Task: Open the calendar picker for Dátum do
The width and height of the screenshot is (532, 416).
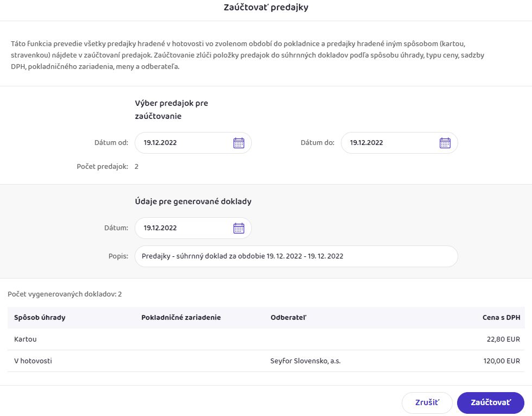Action: point(445,143)
